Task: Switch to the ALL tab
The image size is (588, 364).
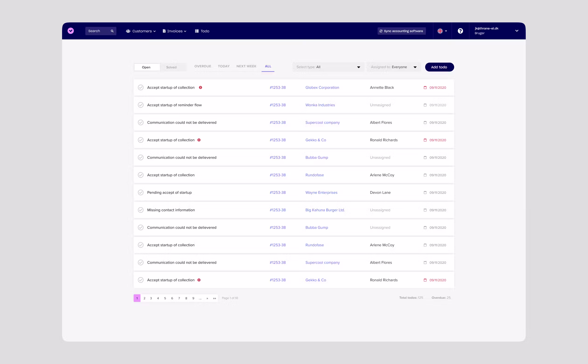Action: pyautogui.click(x=268, y=66)
